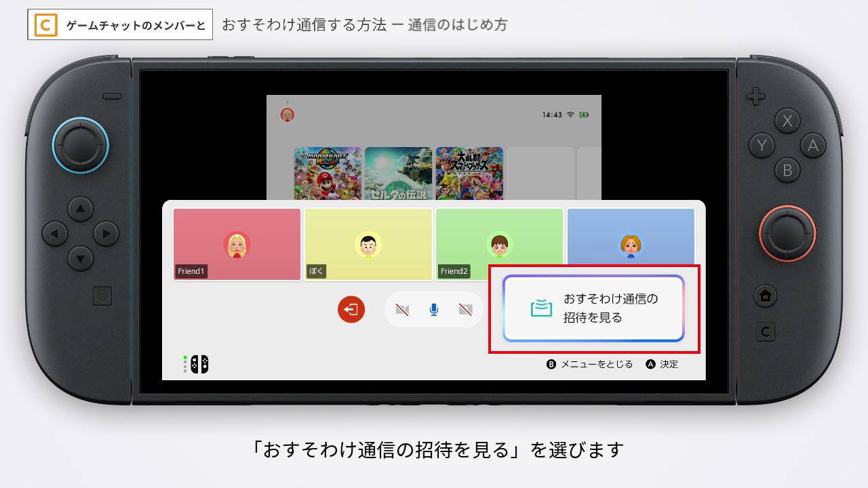Screen dimensions: 868x488
Task: Click ぼく's avatar icon on the yellow card
Action: click(x=368, y=247)
